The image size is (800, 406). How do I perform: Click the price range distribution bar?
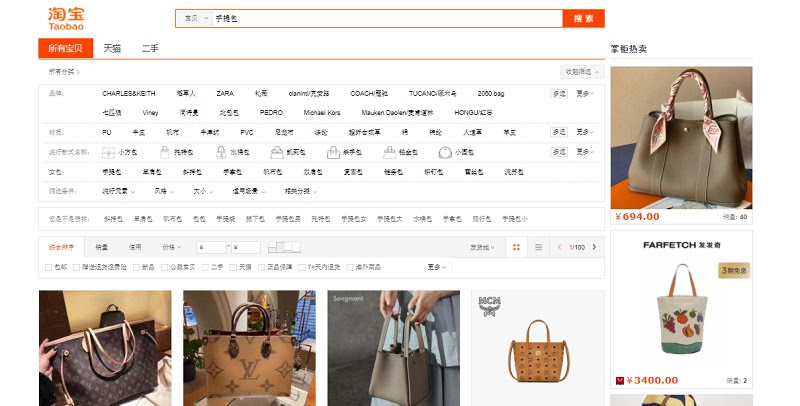[x=284, y=247]
